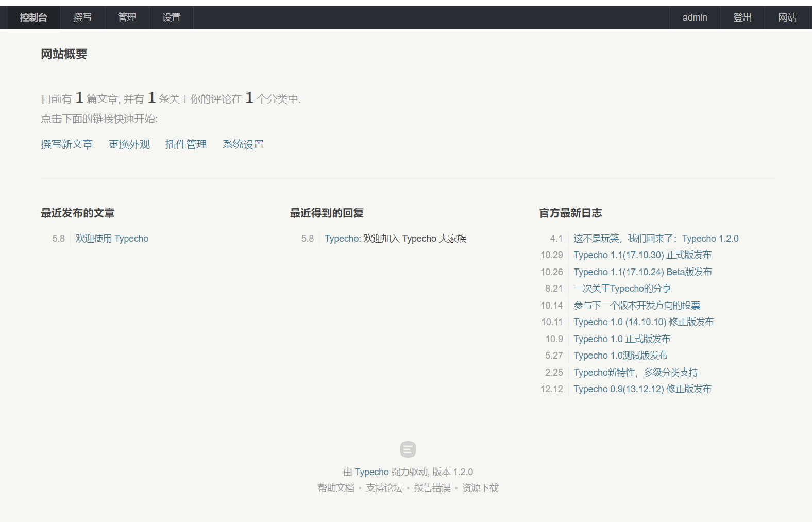Open Typecho 1.1(17.10.30) 正式版发布 entry
This screenshot has height=522, width=812.
pos(642,255)
